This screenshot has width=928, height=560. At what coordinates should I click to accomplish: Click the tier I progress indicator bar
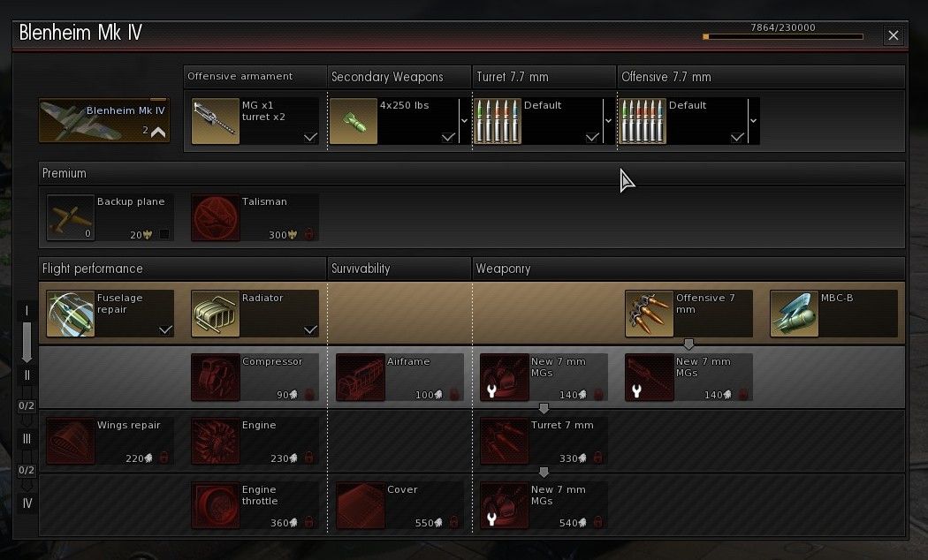coord(27,343)
